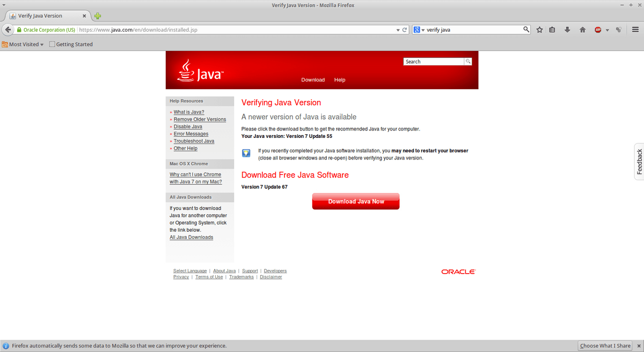Image resolution: width=644 pixels, height=352 pixels.
Task: Open the Feedback side tab
Action: [639, 162]
